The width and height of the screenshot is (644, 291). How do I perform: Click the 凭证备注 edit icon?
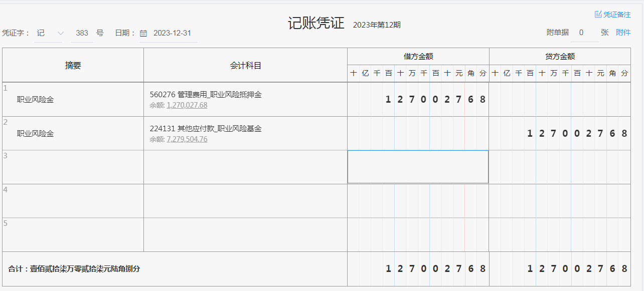(x=598, y=15)
